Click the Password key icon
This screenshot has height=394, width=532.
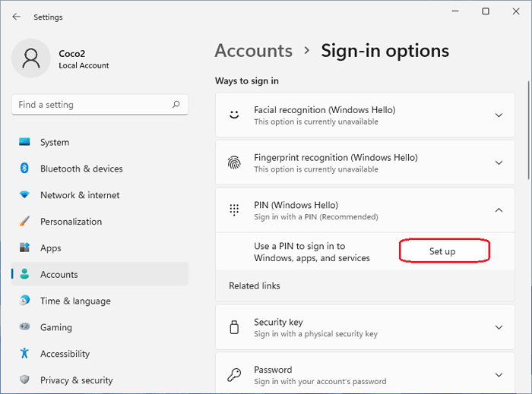pyautogui.click(x=234, y=375)
